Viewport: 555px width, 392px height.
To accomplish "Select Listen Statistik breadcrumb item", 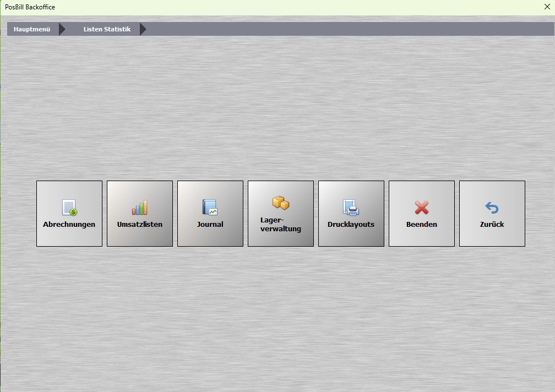I will click(x=107, y=29).
